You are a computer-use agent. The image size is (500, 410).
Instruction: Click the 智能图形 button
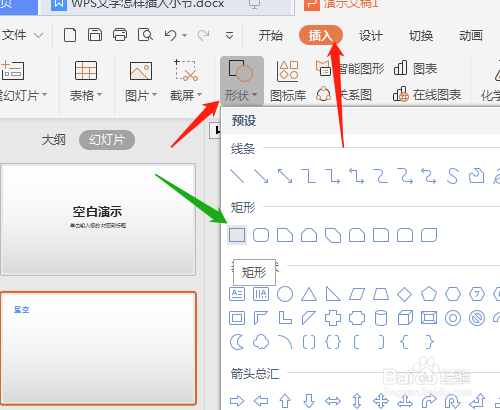point(350,69)
